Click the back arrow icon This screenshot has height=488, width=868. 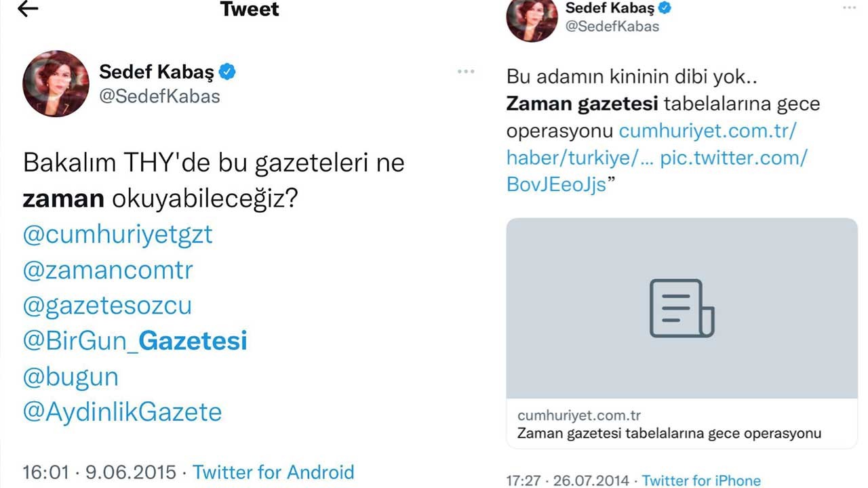coord(28,9)
